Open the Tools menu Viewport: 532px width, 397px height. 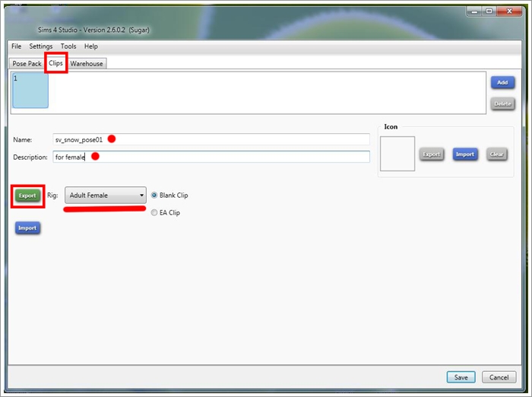point(68,46)
